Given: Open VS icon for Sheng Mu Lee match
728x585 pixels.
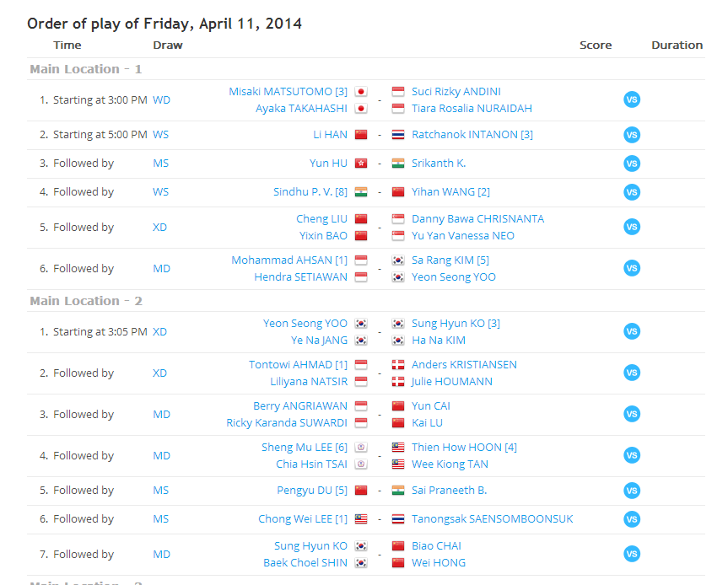Looking at the screenshot, I should click(632, 455).
